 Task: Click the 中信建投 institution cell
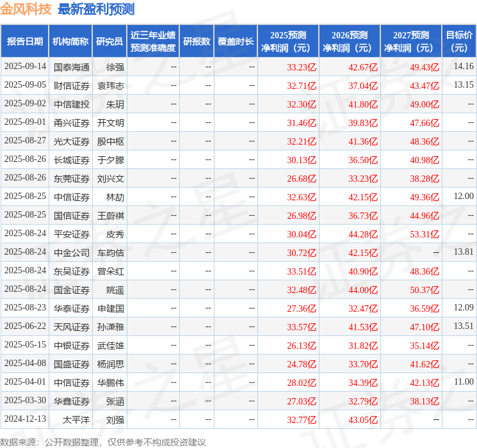point(72,104)
